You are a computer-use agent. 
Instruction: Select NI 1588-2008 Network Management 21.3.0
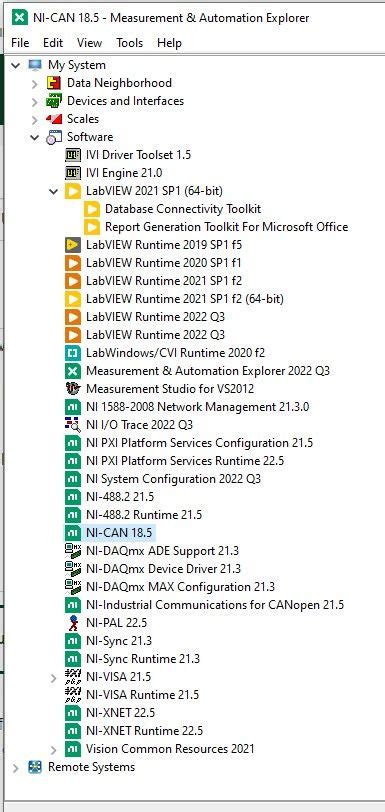coord(197,407)
